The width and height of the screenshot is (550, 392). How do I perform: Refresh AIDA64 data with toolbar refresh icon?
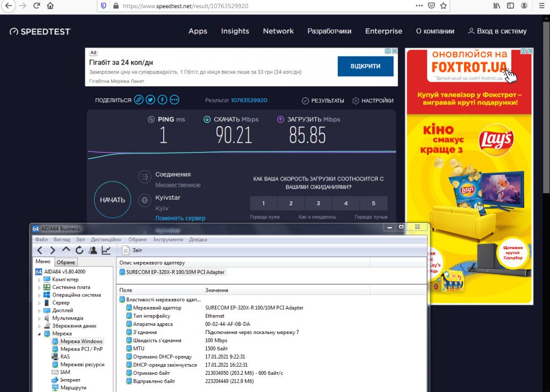(x=79, y=250)
